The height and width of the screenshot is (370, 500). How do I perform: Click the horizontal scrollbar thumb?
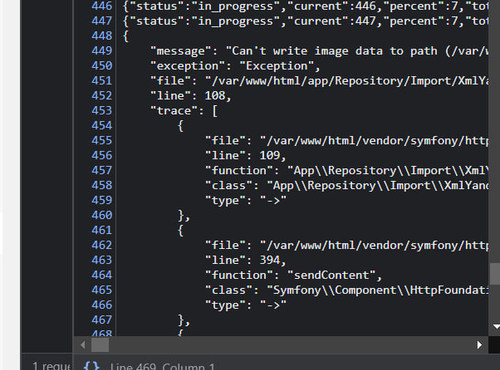pos(100,345)
